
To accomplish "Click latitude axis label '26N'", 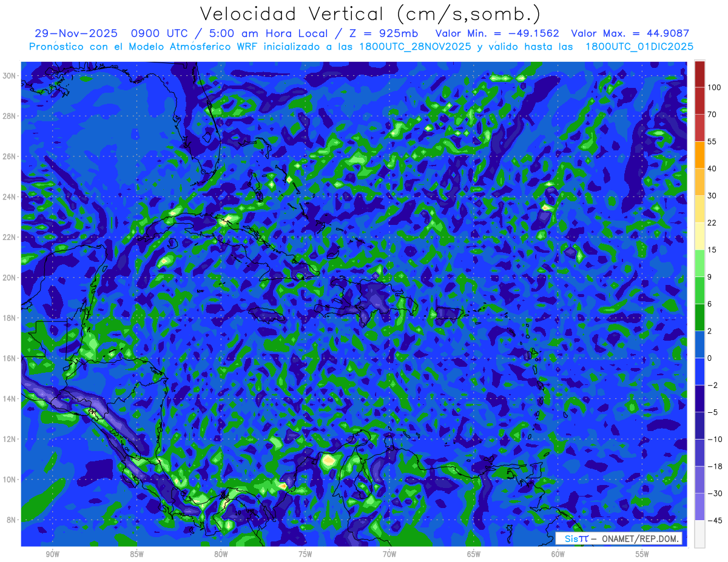I will (x=10, y=156).
